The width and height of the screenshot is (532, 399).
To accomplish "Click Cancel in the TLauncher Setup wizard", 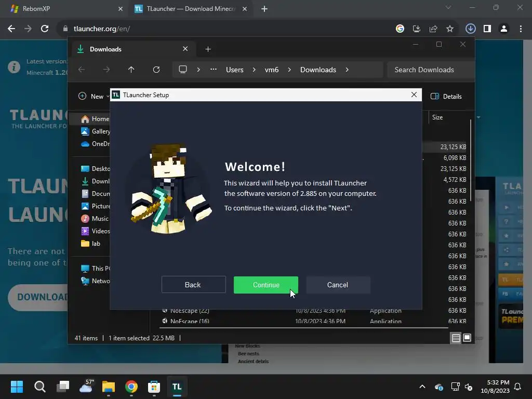I will tap(338, 285).
